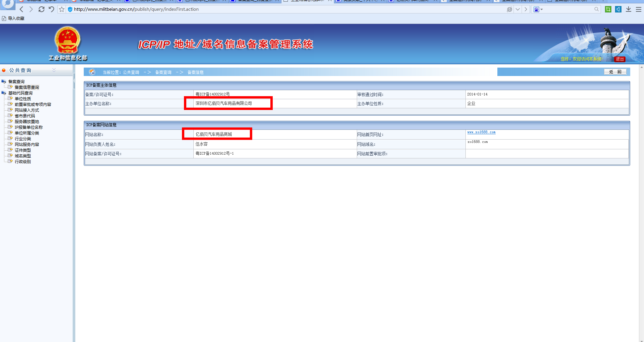The height and width of the screenshot is (342, 644).
Task: Click the home icon in the breadcrumb bar
Action: 92,72
